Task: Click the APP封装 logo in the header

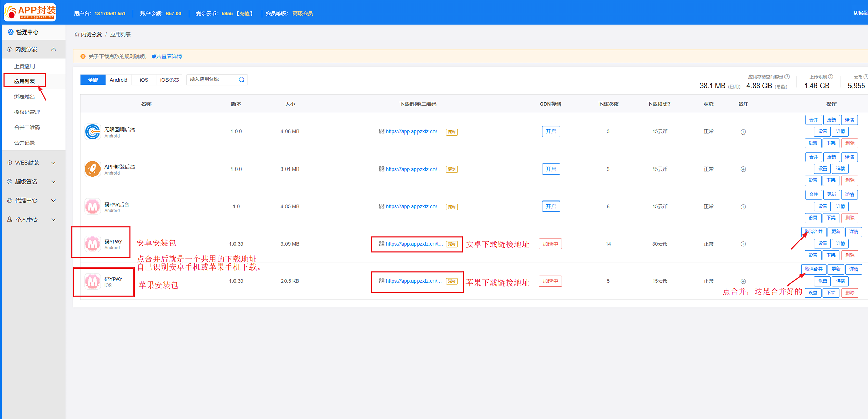Action: (x=30, y=12)
